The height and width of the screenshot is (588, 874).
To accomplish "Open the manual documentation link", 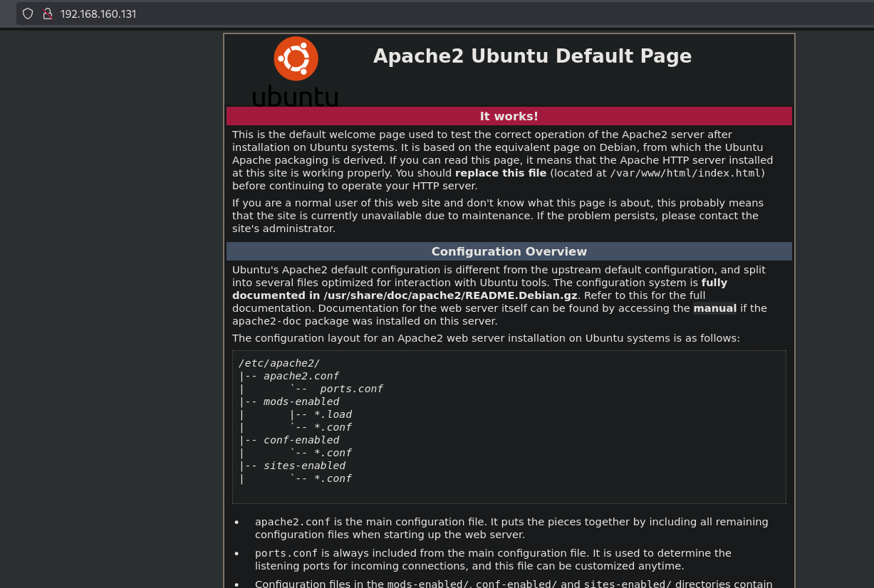I will click(714, 308).
